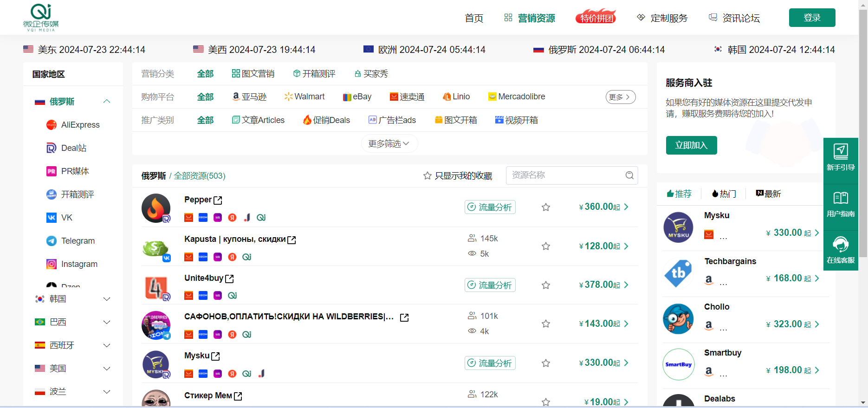Show 更多 shopping platforms
The image size is (868, 408).
point(621,97)
